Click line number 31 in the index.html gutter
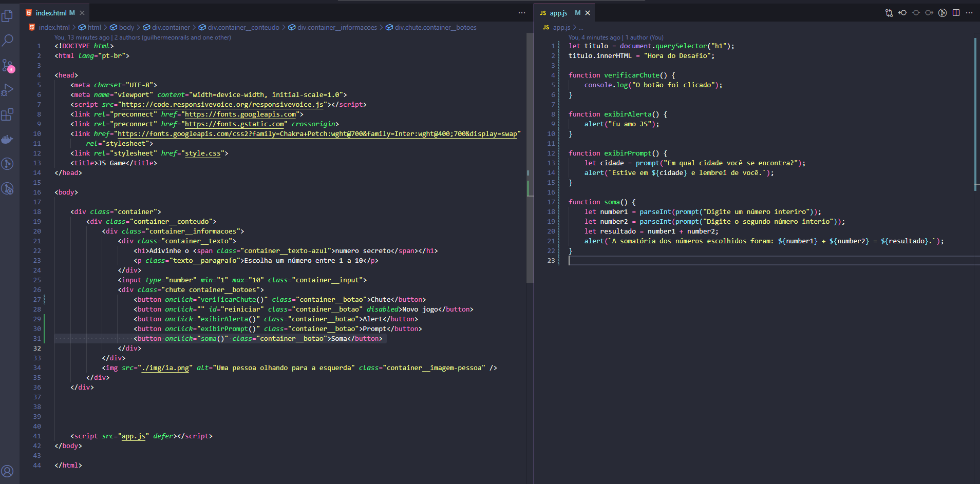Viewport: 980px width, 484px height. coord(37,339)
